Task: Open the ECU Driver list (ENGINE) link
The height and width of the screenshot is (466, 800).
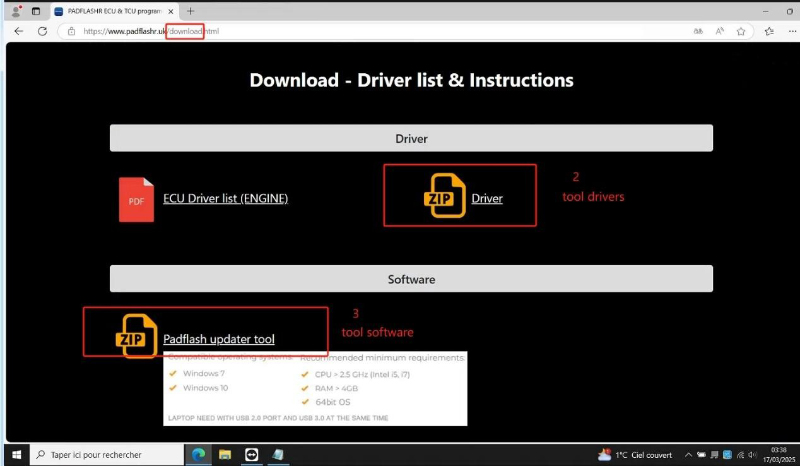Action: point(225,199)
